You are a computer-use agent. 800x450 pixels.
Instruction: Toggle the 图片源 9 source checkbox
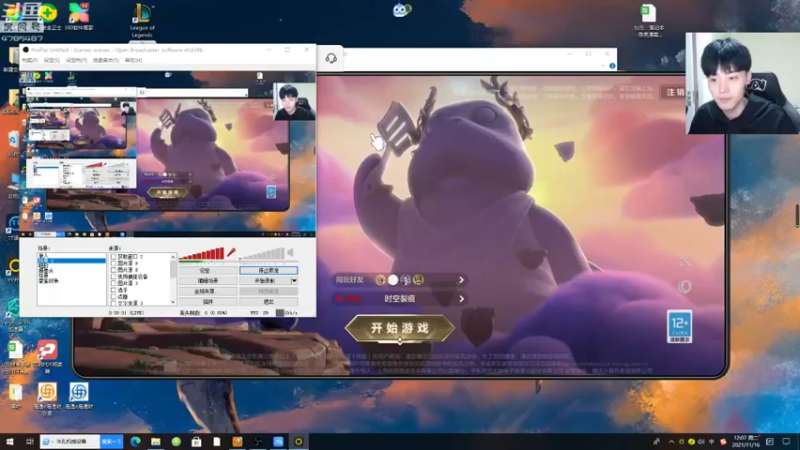point(113,263)
